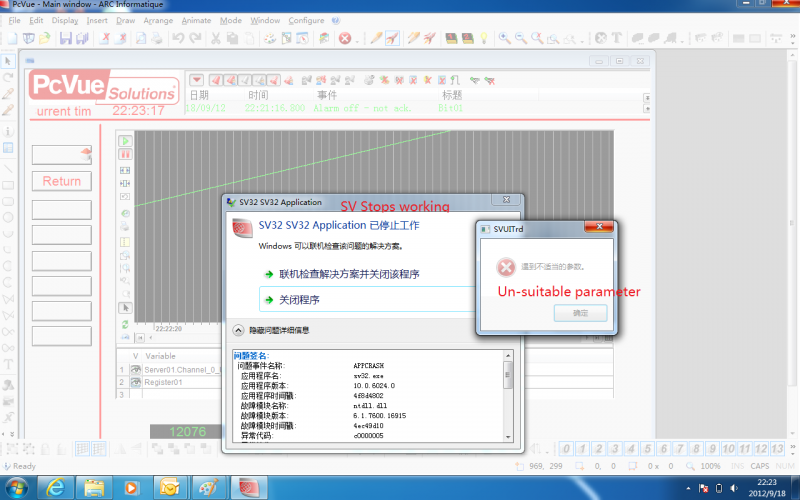Click the Zoom out magnifier icon
The height and width of the screenshot is (500, 800).
coord(521,38)
